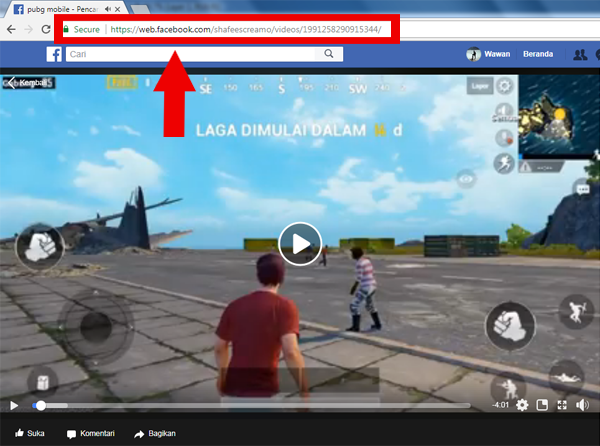Switch video to picture-in-picture mode
Image resolution: width=600 pixels, height=446 pixels.
[542, 405]
